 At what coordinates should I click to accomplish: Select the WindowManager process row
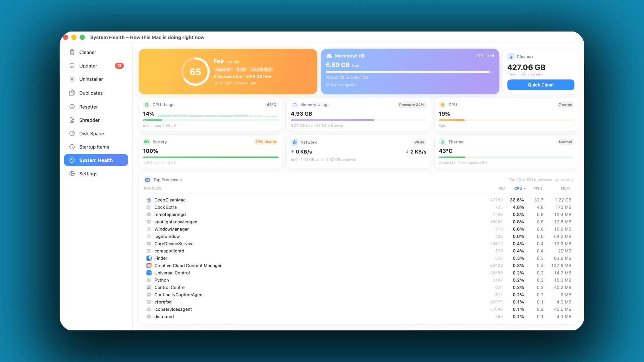coord(359,229)
